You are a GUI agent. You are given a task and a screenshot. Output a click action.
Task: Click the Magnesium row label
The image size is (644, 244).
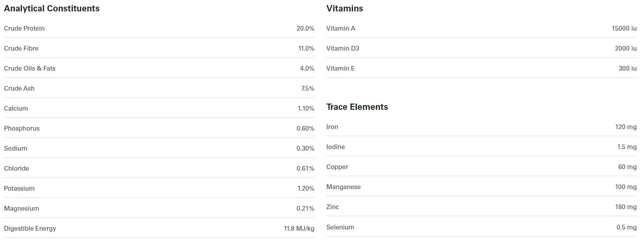coord(22,209)
